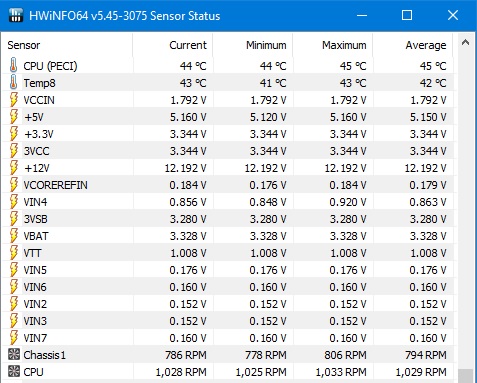The width and height of the screenshot is (477, 383).
Task: Click the lightning bolt icon beside 3VSB
Action: tap(14, 219)
